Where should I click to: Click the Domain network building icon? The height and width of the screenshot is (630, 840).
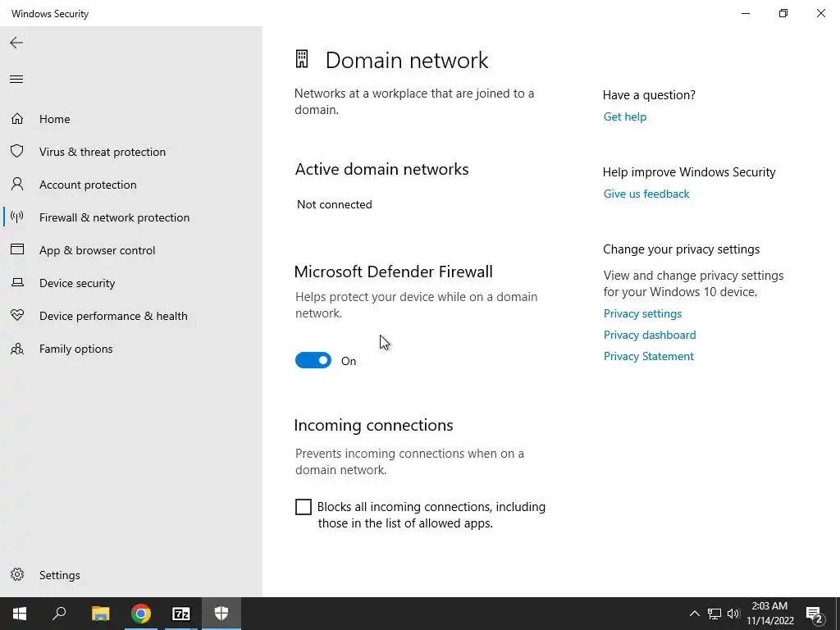302,59
